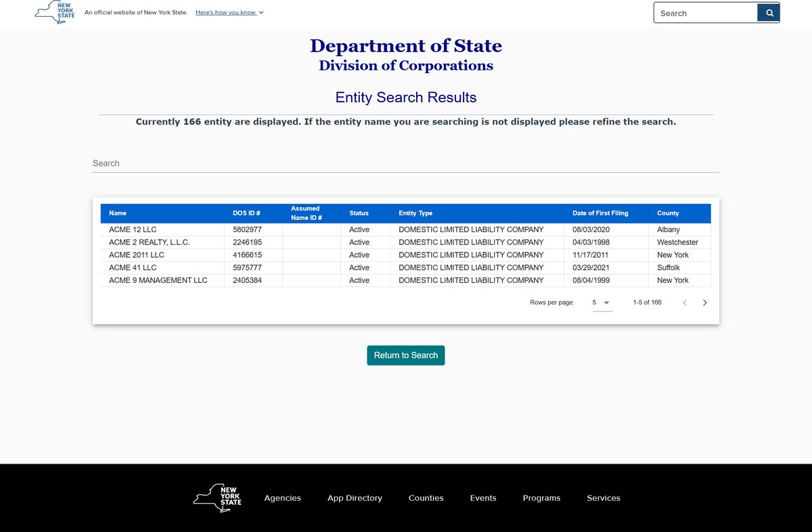
Task: Sort by the DOS ID # column header
Action: click(246, 213)
